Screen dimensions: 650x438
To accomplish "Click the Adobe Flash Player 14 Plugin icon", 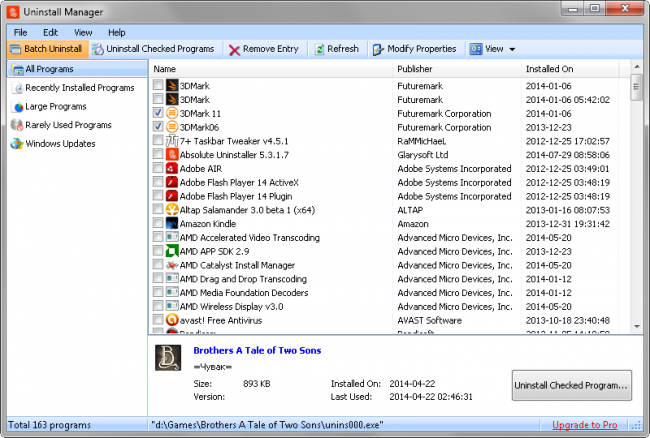I will coord(172,196).
